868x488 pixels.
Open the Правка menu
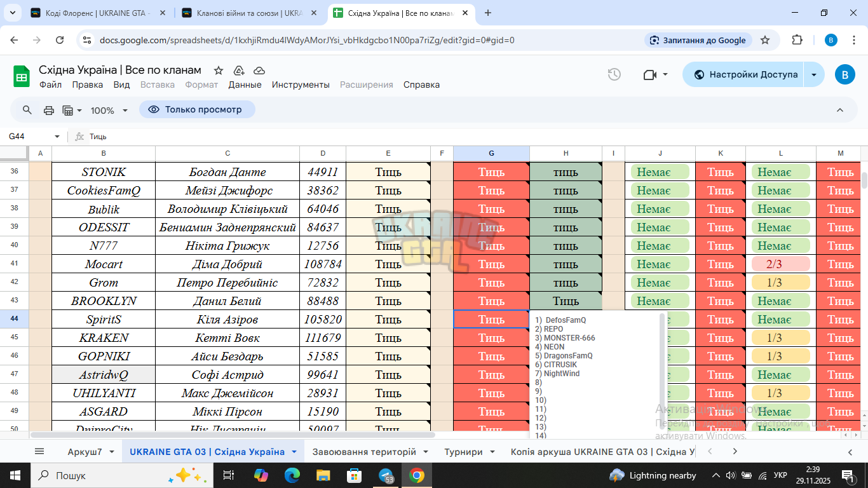coord(87,85)
